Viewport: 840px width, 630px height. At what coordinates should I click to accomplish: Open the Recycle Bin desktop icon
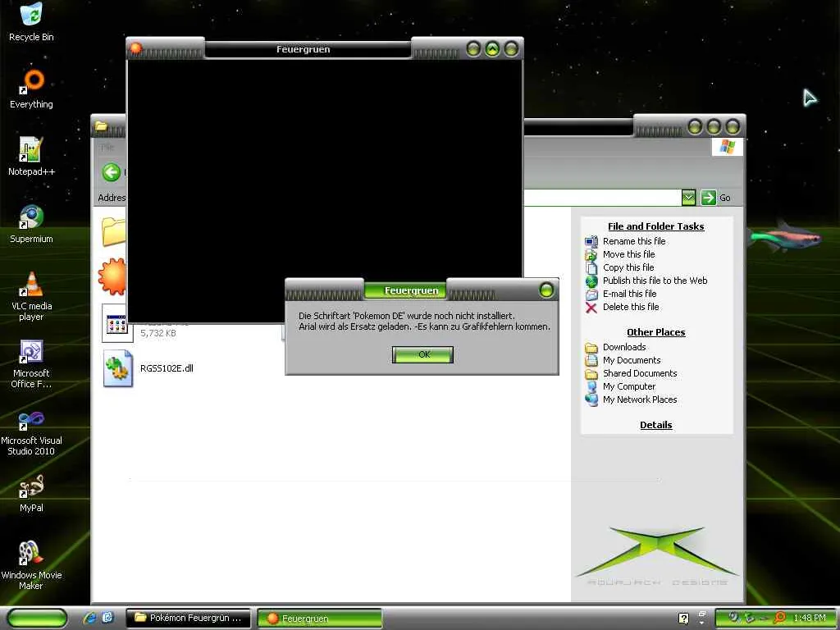[31, 22]
